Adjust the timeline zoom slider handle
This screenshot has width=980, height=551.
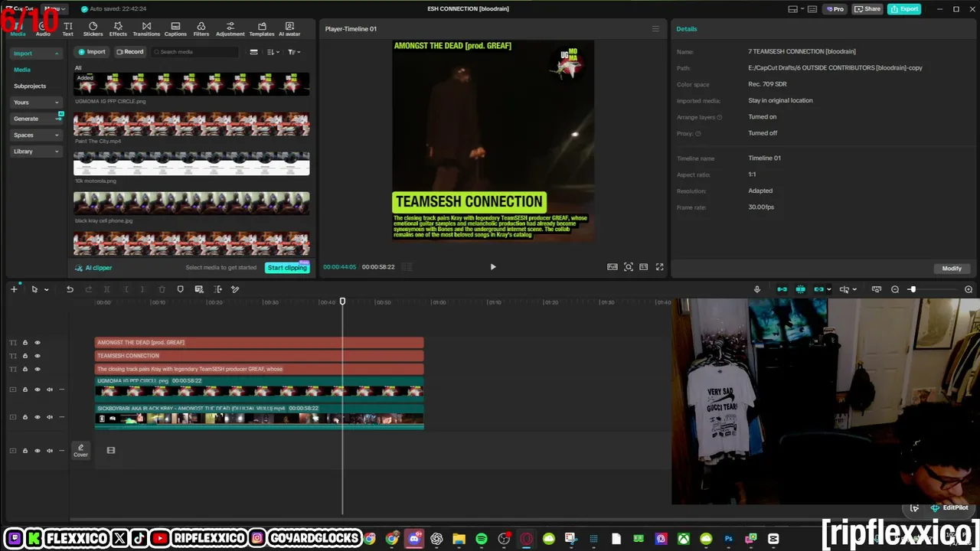click(x=912, y=289)
